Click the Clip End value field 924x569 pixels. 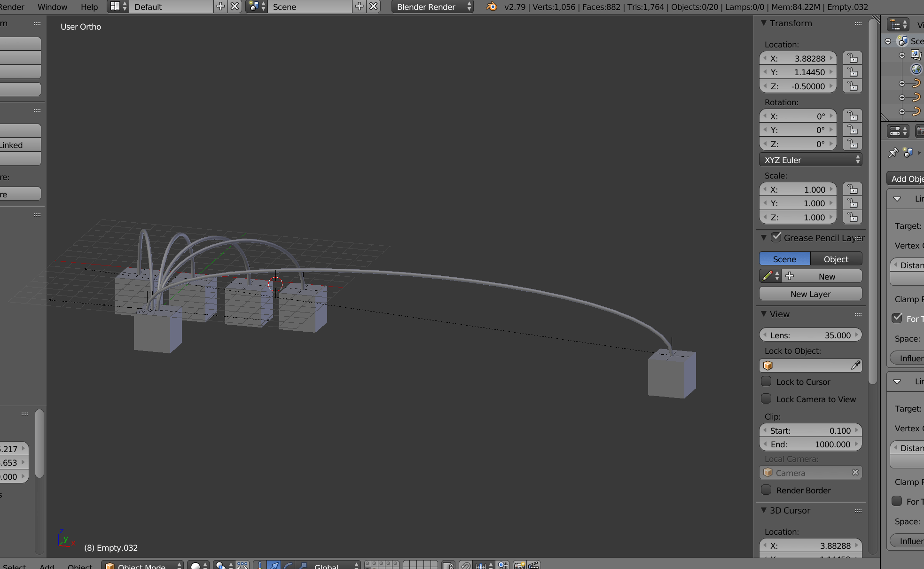(811, 444)
